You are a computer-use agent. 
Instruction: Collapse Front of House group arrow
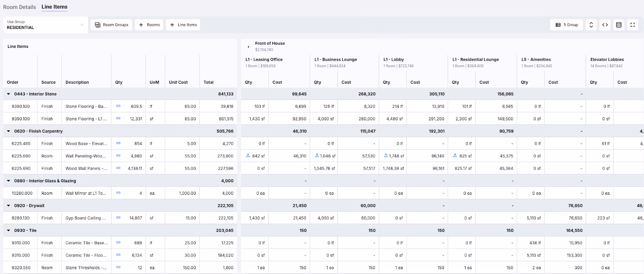coord(248,47)
